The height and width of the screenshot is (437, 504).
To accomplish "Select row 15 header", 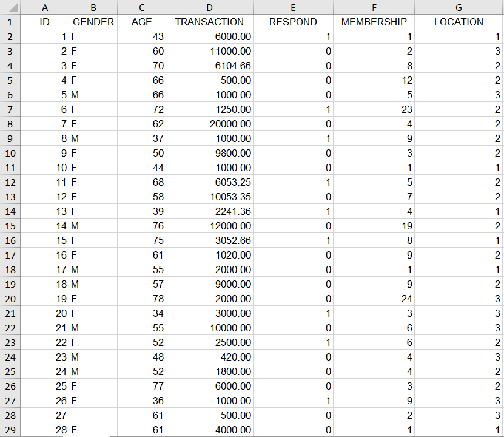I will pos(10,226).
